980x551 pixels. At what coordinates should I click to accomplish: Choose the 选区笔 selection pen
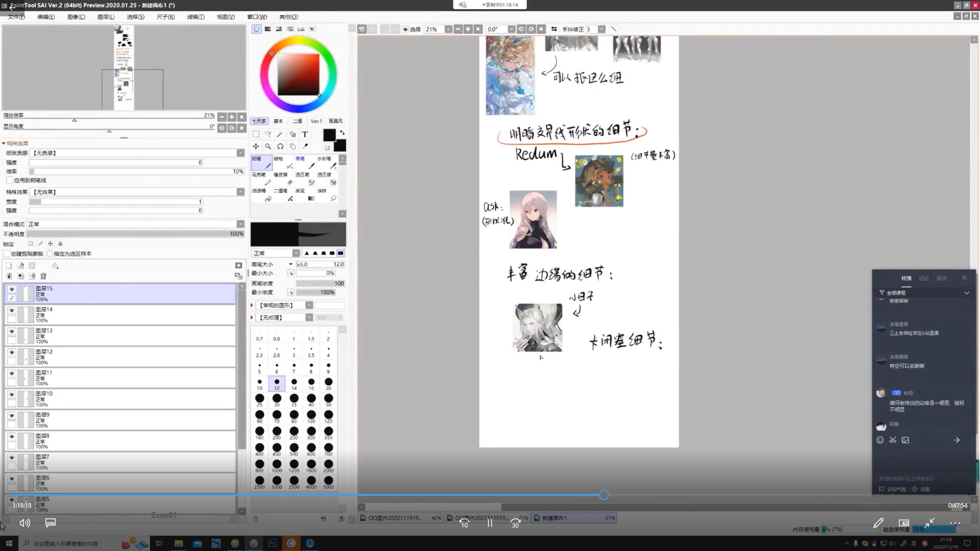(x=305, y=179)
